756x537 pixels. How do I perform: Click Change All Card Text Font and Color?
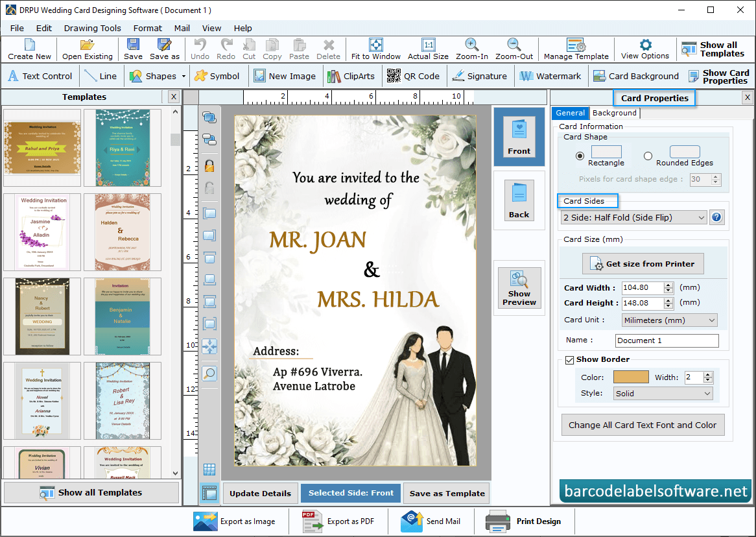click(x=643, y=425)
